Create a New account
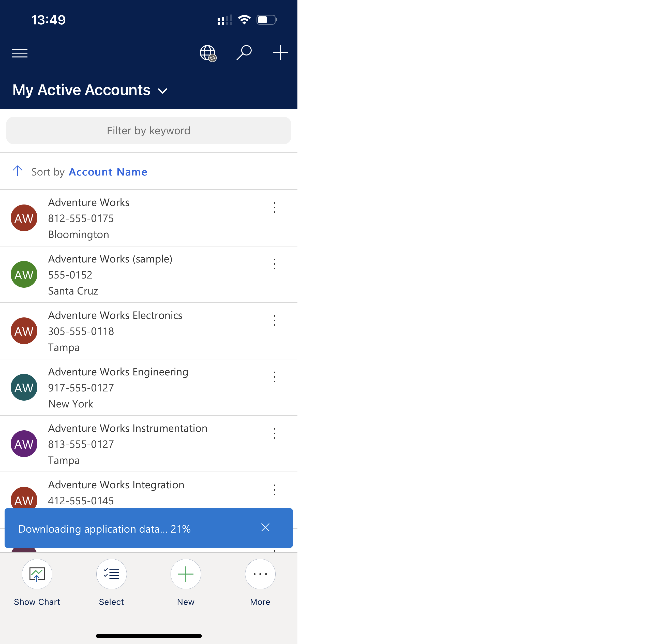The height and width of the screenshot is (644, 663). (186, 574)
